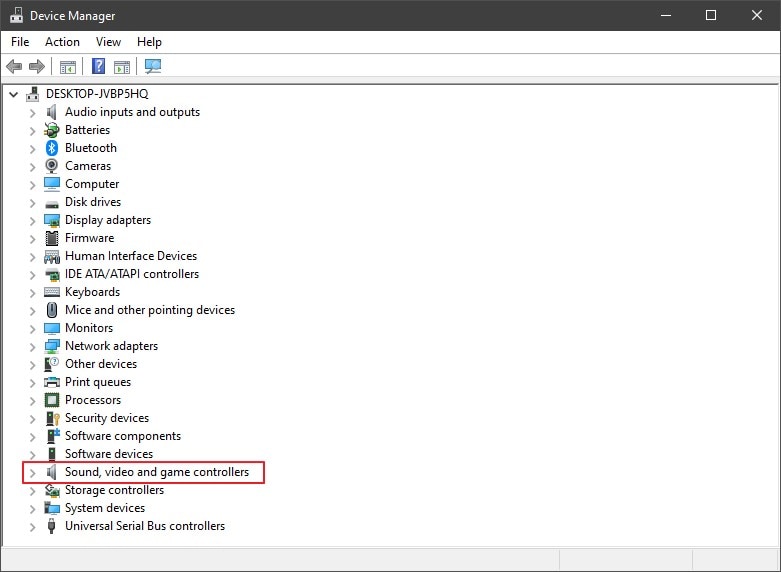Expand the Monitors category chevron

32,329
